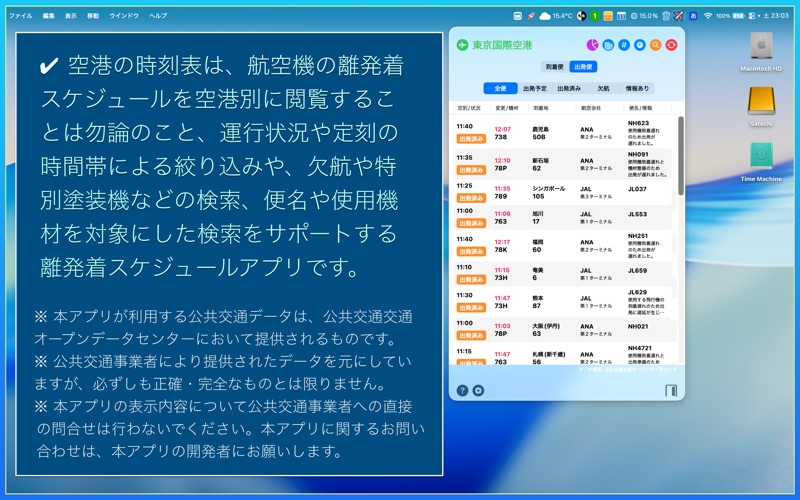
Task: Click the Japanese input 'あ' icon
Action: tap(693, 16)
